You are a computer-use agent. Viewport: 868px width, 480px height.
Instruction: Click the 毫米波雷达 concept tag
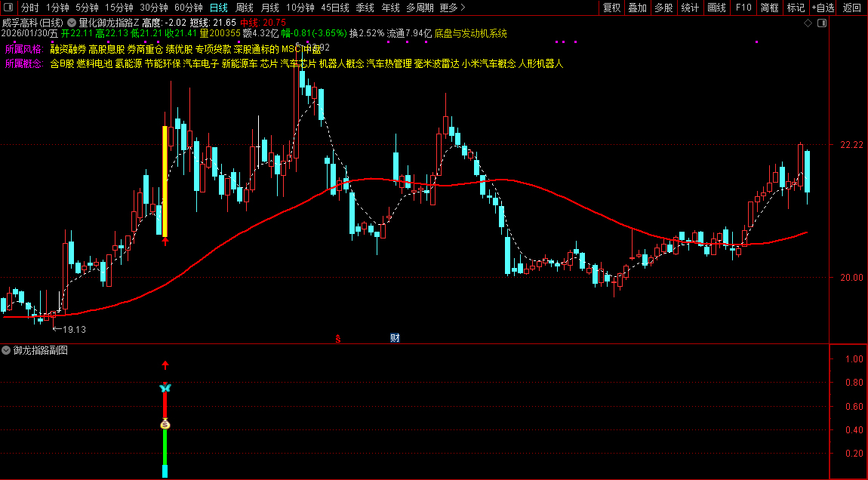[x=437, y=63]
